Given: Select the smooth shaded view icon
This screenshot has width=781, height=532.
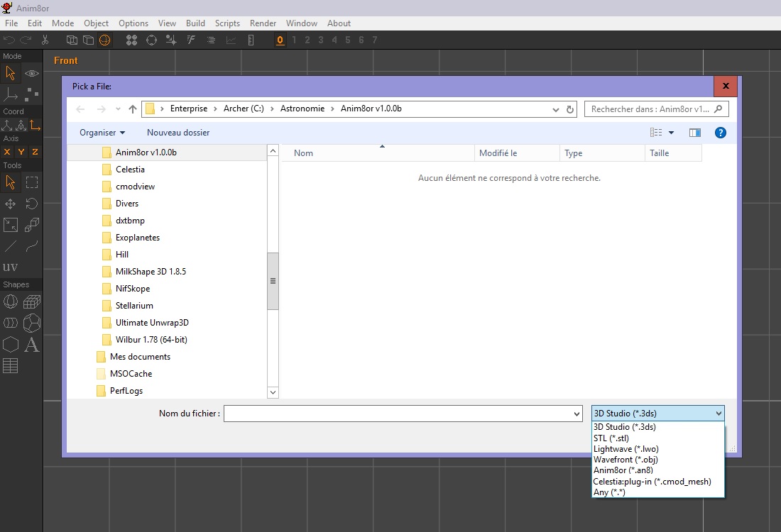Looking at the screenshot, I should [104, 40].
